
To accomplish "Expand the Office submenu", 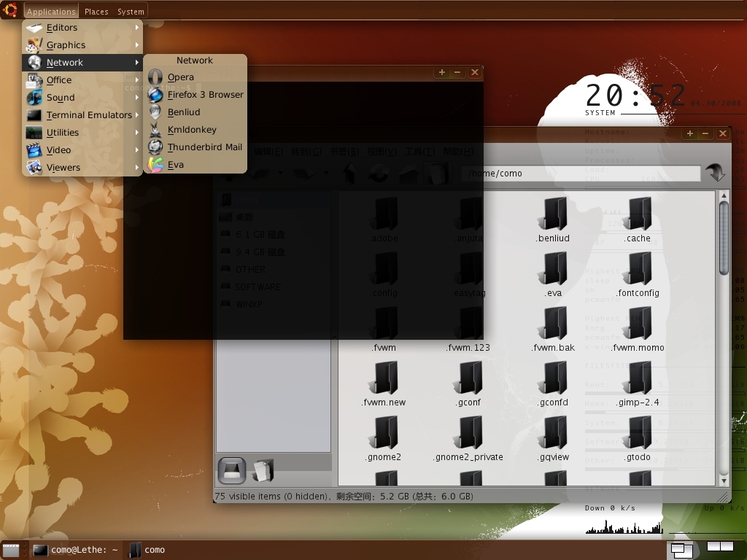I will coord(82,80).
